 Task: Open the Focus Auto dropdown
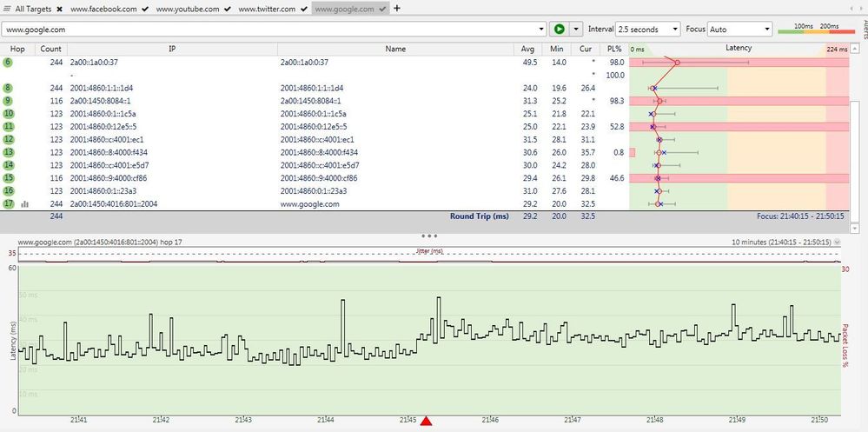click(x=739, y=29)
